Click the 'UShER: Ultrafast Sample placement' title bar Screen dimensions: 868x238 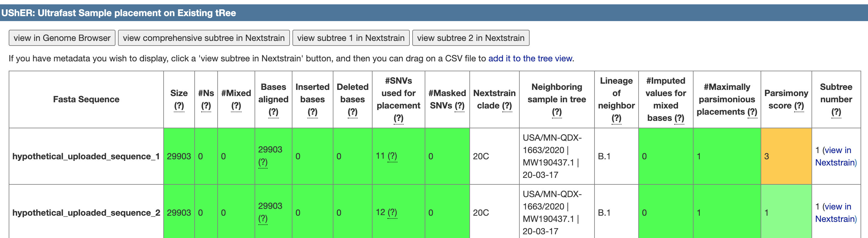(x=434, y=13)
